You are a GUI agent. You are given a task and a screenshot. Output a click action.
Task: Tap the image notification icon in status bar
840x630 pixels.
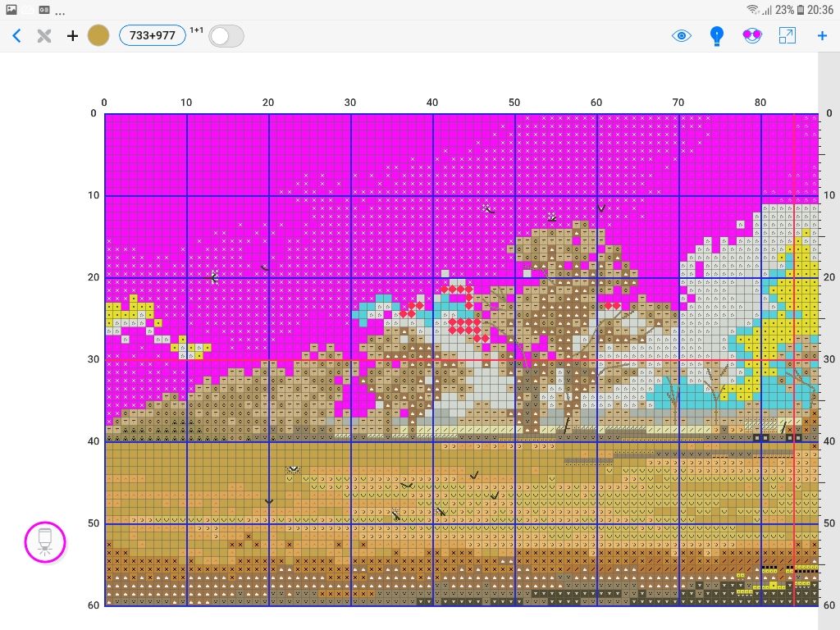pos(11,10)
